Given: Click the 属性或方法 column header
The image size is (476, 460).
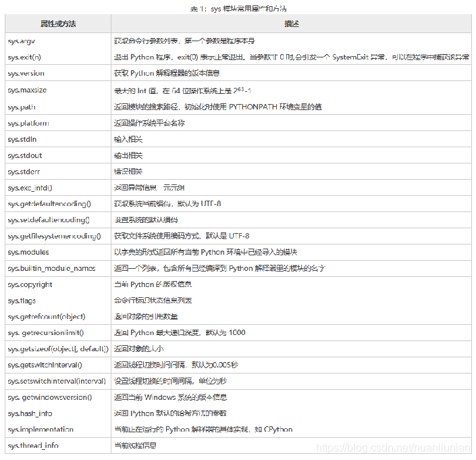Looking at the screenshot, I should coord(58,24).
